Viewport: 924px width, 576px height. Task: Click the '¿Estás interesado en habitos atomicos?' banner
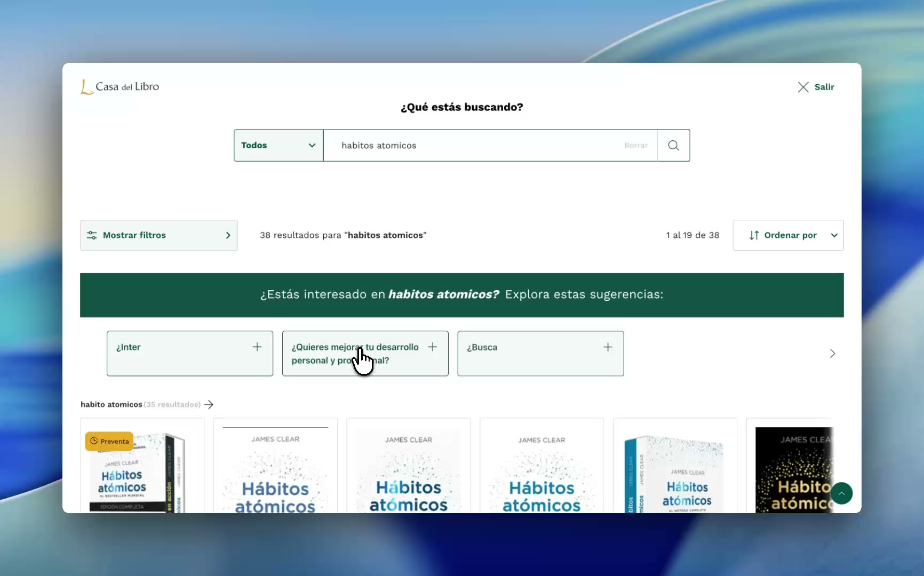(x=462, y=295)
